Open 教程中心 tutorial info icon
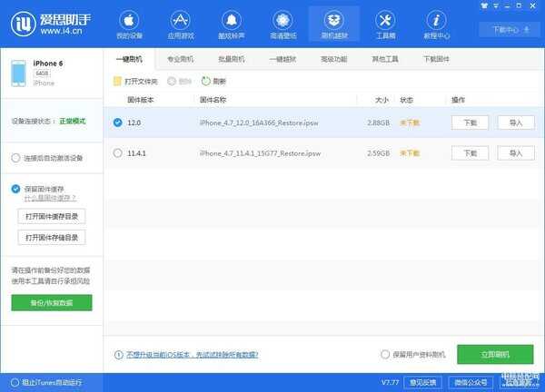 coord(437,20)
